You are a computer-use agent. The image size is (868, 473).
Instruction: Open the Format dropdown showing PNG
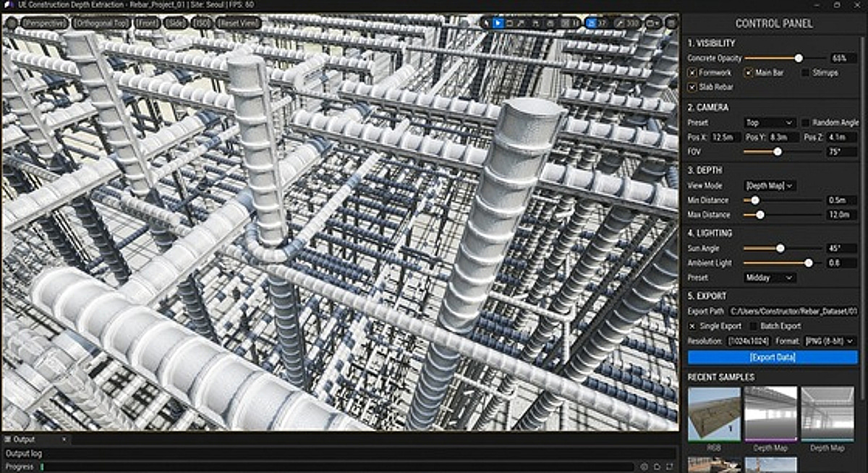click(830, 341)
